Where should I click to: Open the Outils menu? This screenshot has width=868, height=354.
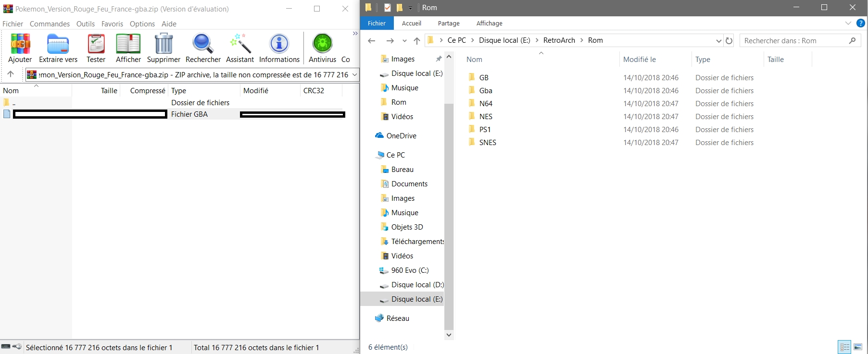pos(86,24)
